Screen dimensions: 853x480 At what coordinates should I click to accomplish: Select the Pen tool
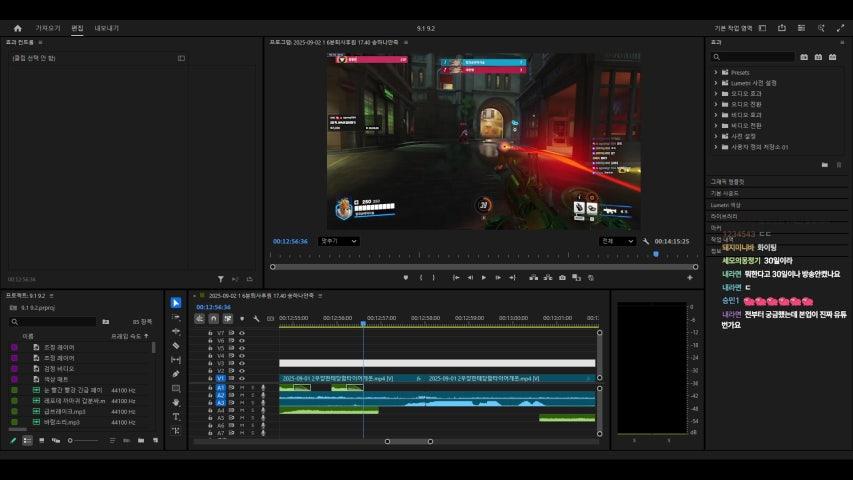[x=176, y=373]
